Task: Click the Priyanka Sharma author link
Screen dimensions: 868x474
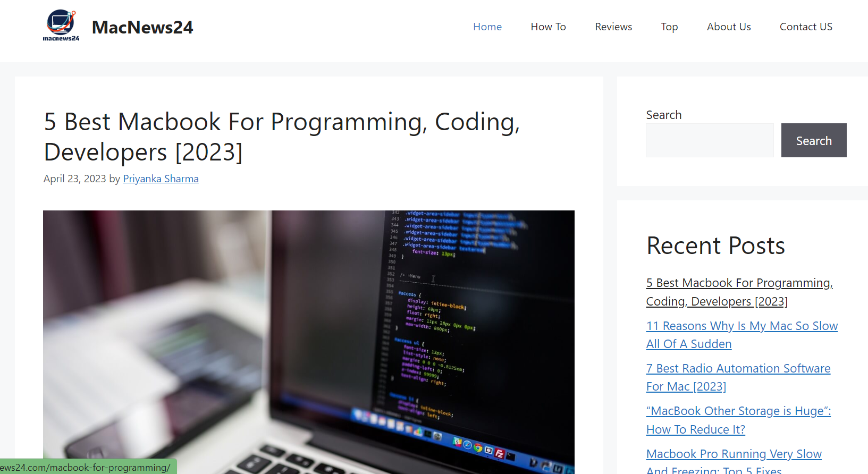Action: pos(161,179)
